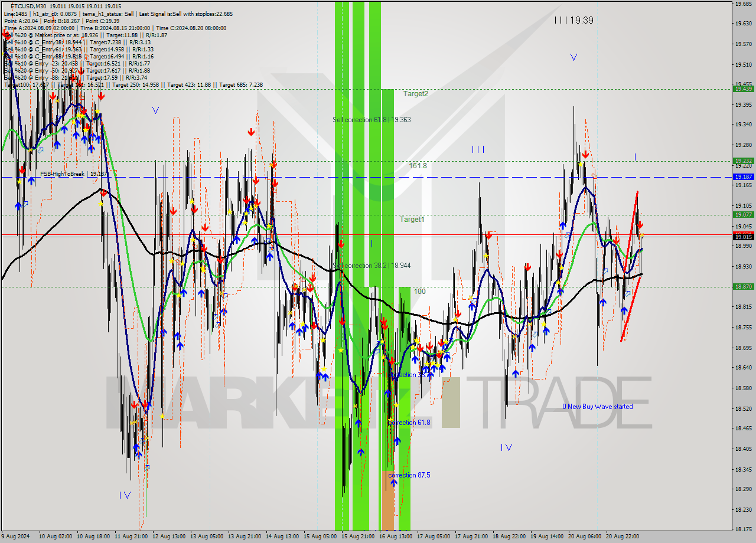The height and width of the screenshot is (543, 756).
Task: Click 'Sell correction 61.8 | 19.363' label
Action: pos(372,119)
